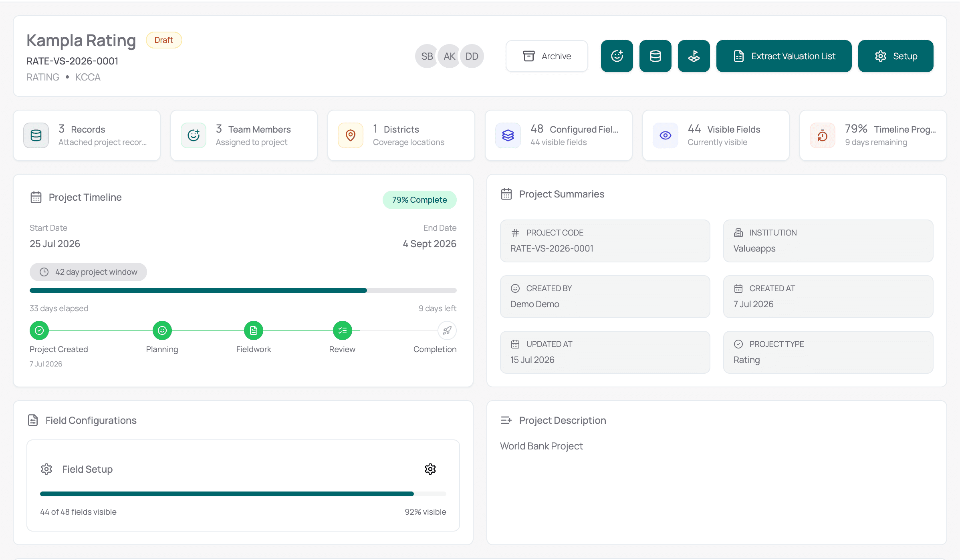Screen dimensions: 960x560
Task: Click the project timeline progress bar
Action: click(243, 290)
